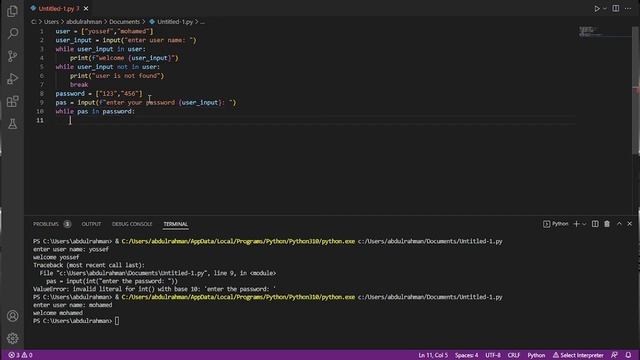Open editor More Actions ellipsis
This screenshot has height=360, width=640.
coord(628,9)
